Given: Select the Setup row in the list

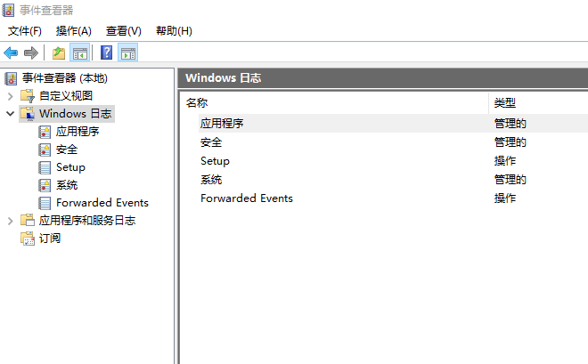Looking at the screenshot, I should 393,161.
